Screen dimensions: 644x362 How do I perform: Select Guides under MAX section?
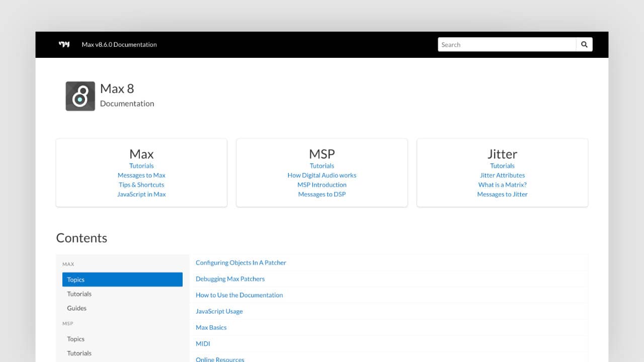[x=122, y=308]
